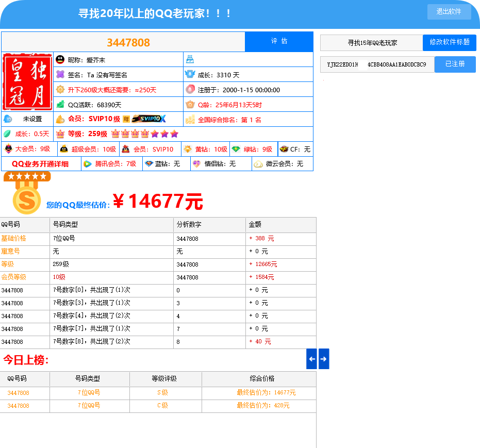
Task: Select the C级 ranking row entry
Action: point(162,405)
